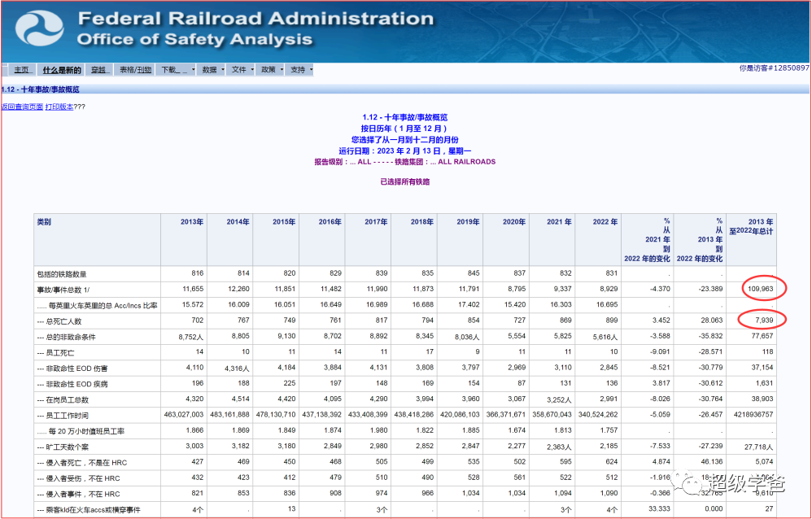Select the 员工死亡 row label
The height and width of the screenshot is (519, 812).
pyautogui.click(x=55, y=353)
